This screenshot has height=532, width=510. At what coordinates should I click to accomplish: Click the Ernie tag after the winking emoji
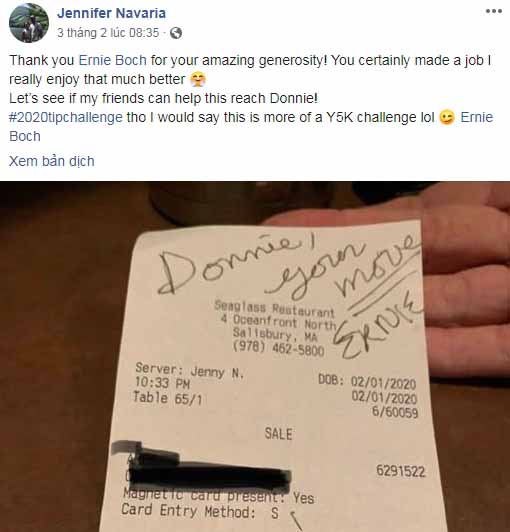tap(476, 117)
